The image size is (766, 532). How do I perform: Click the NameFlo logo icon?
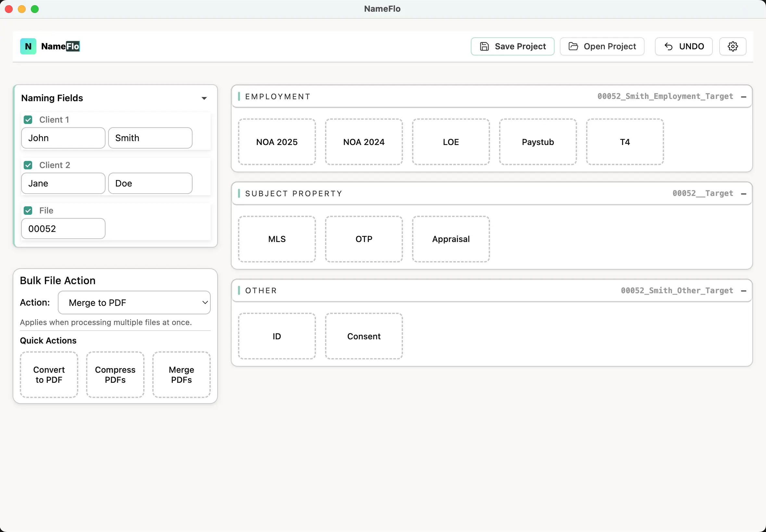pyautogui.click(x=28, y=46)
